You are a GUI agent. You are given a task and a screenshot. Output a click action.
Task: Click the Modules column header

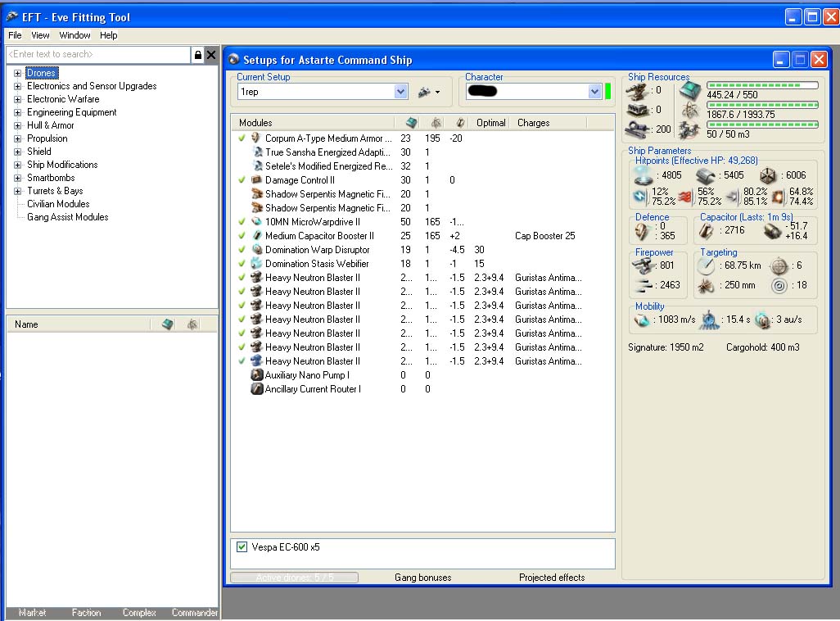314,123
